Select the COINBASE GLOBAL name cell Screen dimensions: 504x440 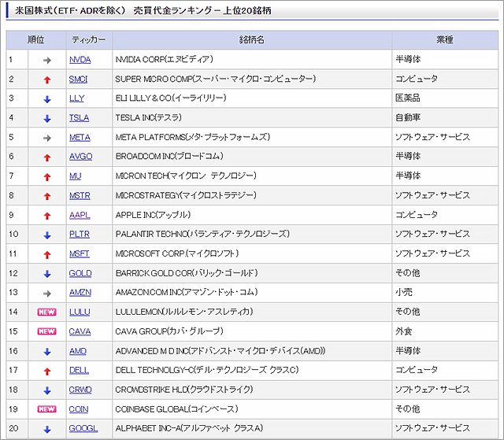click(x=252, y=409)
